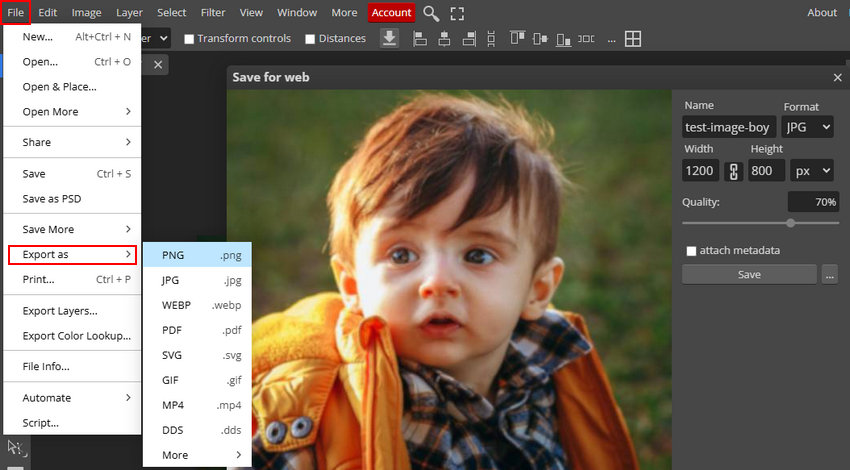The width and height of the screenshot is (850, 470).
Task: Align vertical centers icon
Action: coord(540,38)
